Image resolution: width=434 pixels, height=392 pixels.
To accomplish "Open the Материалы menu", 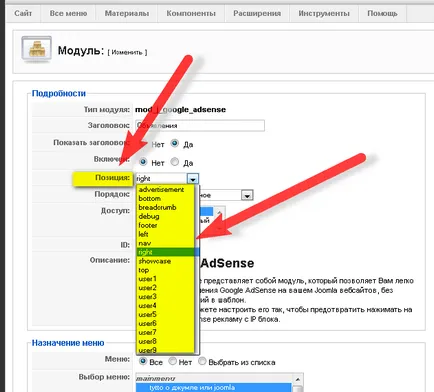I will pos(127,13).
